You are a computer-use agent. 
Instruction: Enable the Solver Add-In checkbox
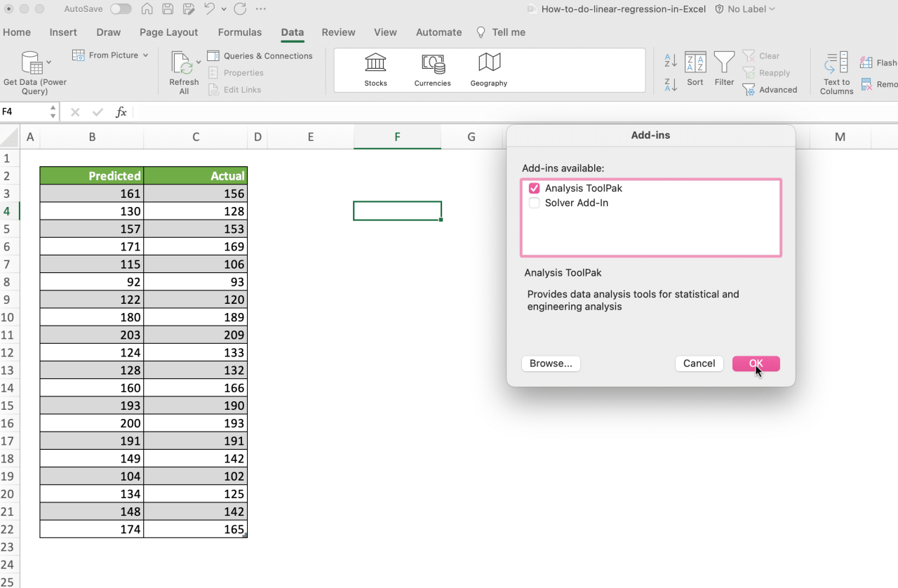click(x=534, y=202)
